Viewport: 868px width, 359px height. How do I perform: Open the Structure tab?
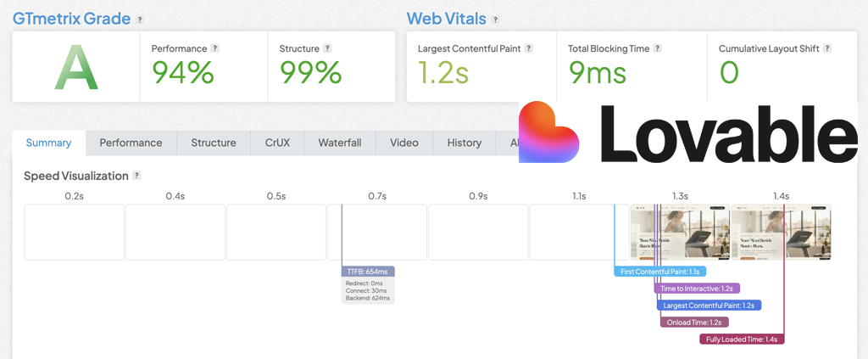point(214,143)
